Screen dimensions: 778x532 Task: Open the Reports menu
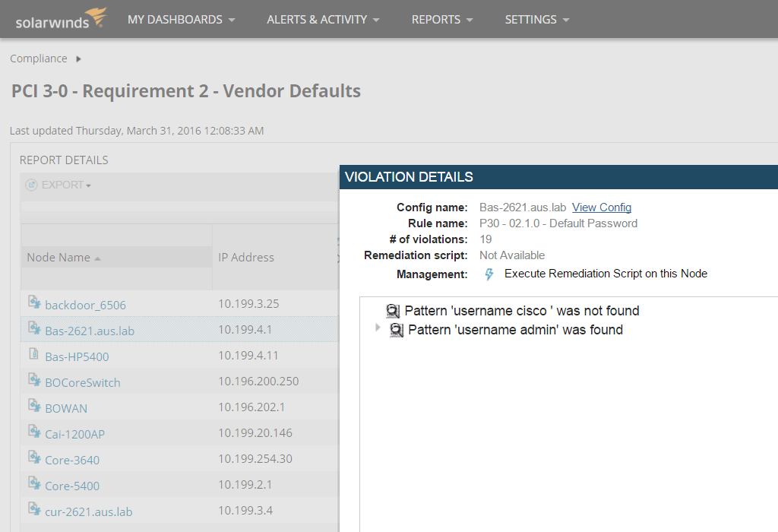(x=442, y=19)
